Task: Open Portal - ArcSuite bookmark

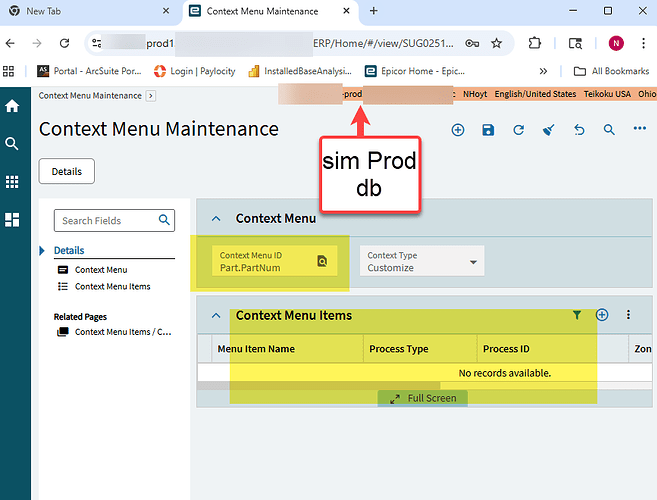Action: (x=89, y=71)
